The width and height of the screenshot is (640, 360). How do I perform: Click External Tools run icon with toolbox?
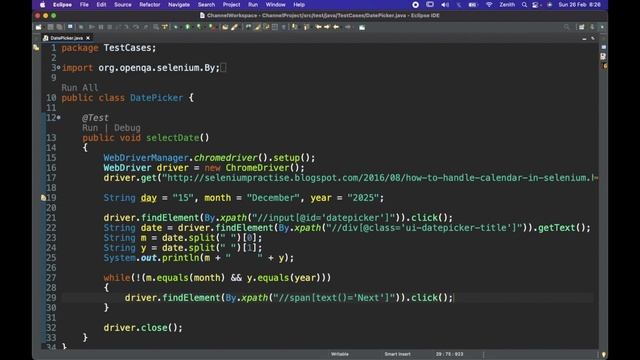tap(211, 27)
